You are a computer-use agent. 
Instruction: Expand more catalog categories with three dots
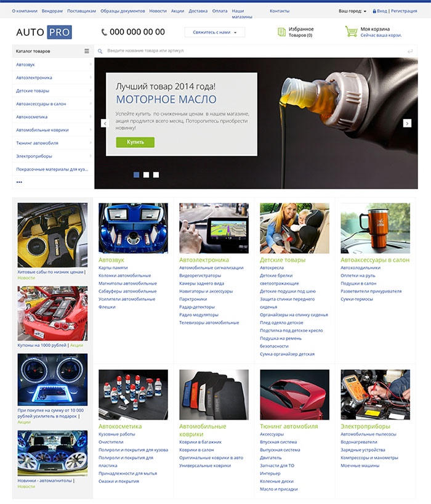click(19, 182)
